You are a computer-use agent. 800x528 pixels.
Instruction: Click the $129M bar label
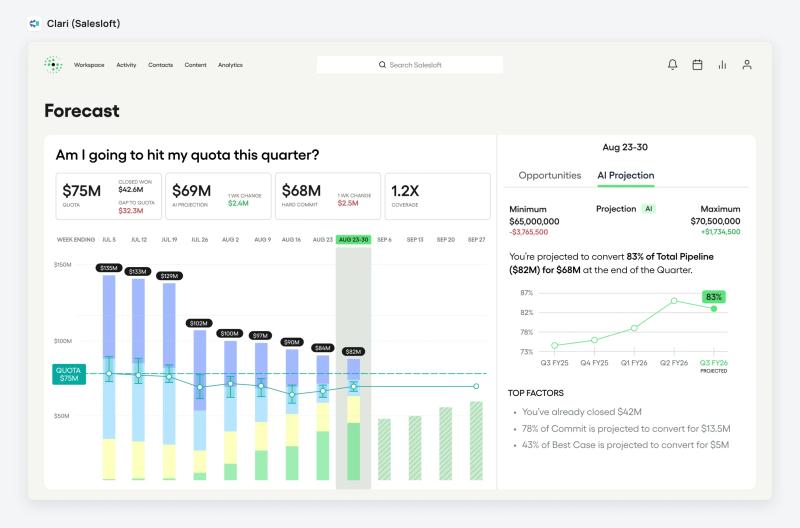pos(169,276)
